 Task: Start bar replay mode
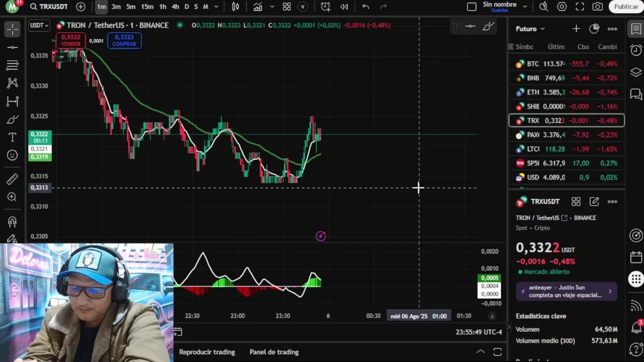point(344,7)
